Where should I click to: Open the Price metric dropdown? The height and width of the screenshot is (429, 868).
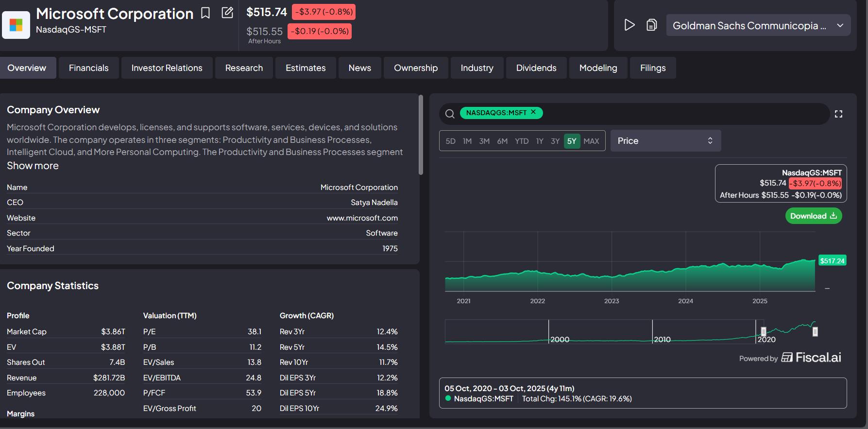(665, 141)
